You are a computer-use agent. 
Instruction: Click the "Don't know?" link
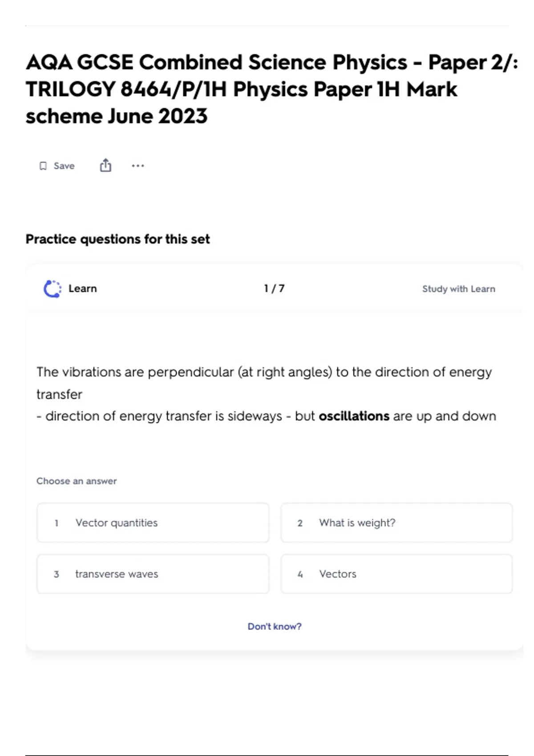(275, 627)
